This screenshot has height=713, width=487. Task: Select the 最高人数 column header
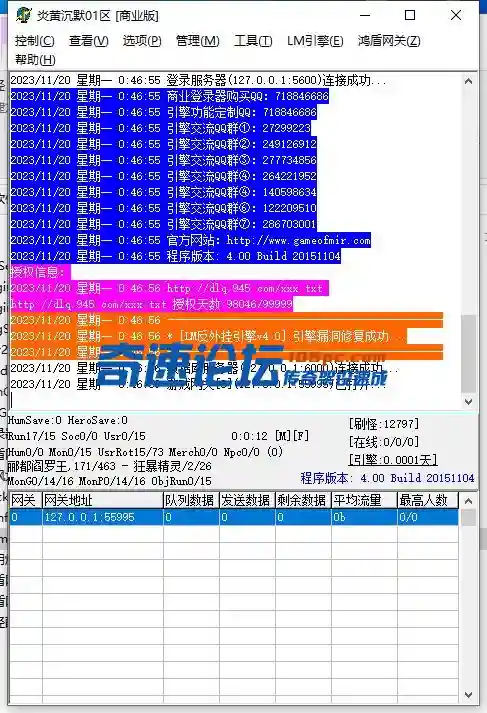pyautogui.click(x=428, y=500)
